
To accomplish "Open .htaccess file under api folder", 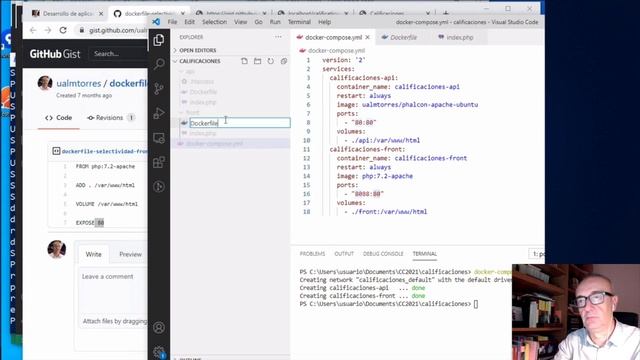I will [x=202, y=82].
